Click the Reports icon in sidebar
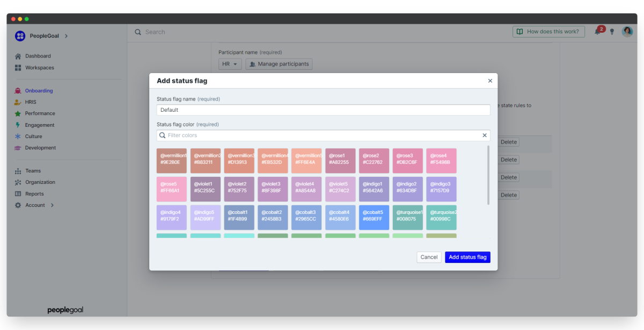 point(18,194)
